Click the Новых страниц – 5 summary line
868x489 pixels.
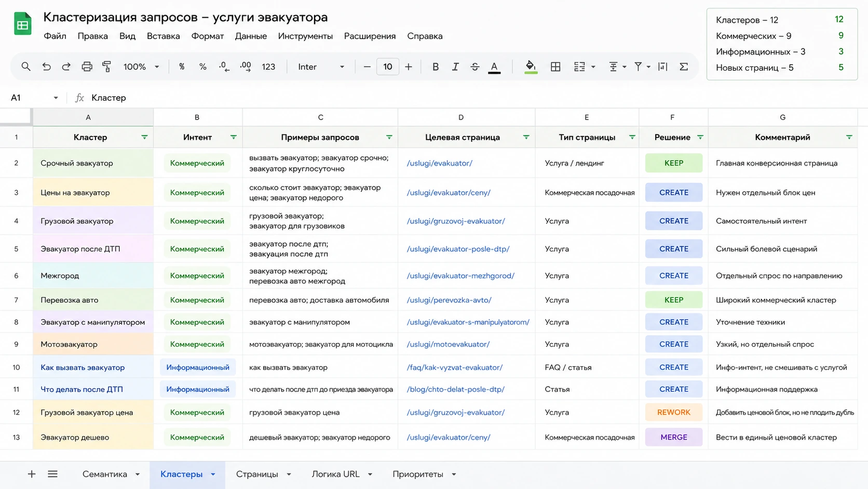click(780, 68)
